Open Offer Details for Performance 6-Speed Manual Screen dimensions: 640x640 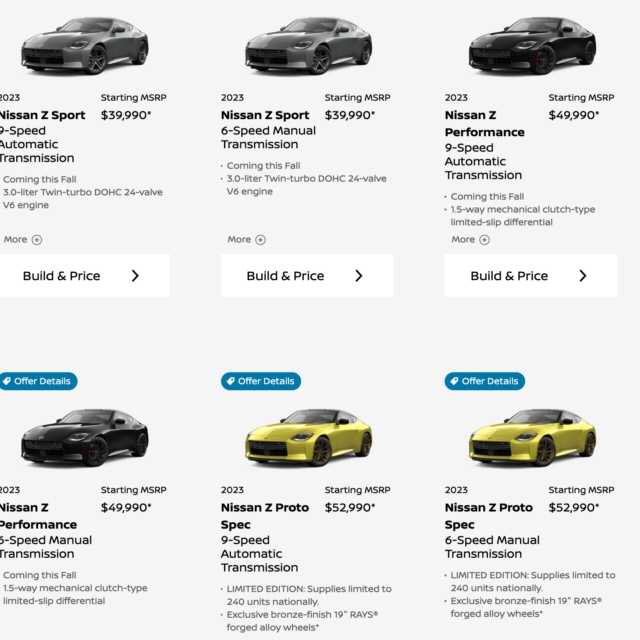coord(38,381)
